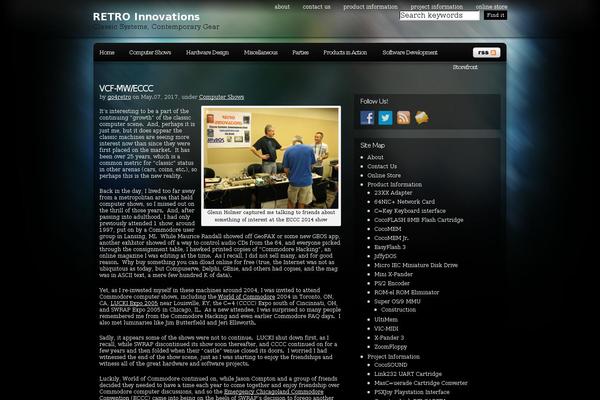Image resolution: width=600 pixels, height=400 pixels.
Task: Click the rss button in navigation bar
Action: click(486, 52)
